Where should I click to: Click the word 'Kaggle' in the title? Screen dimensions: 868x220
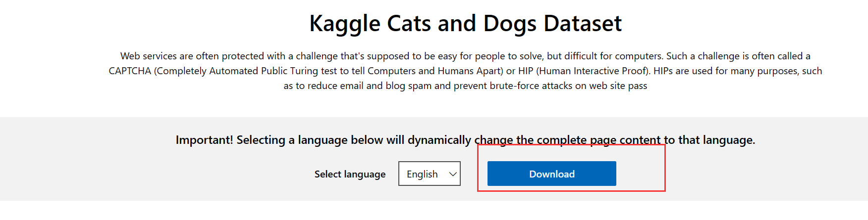click(345, 24)
